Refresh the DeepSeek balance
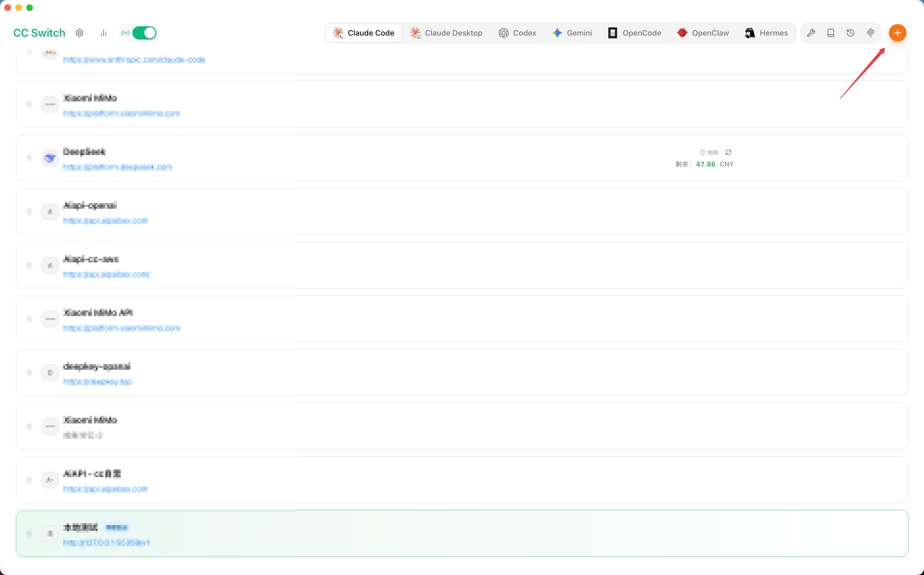This screenshot has height=575, width=924. pyautogui.click(x=728, y=153)
